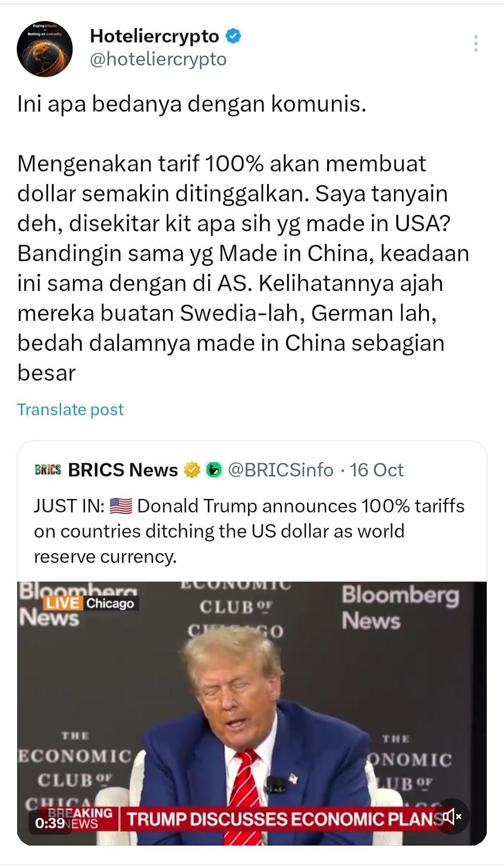Click the BRICS News account logo

tap(48, 469)
